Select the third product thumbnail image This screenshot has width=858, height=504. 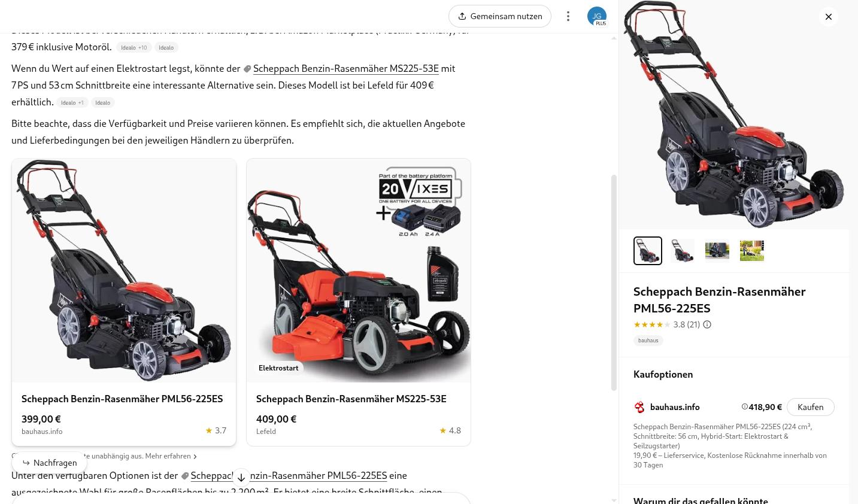pyautogui.click(x=717, y=251)
